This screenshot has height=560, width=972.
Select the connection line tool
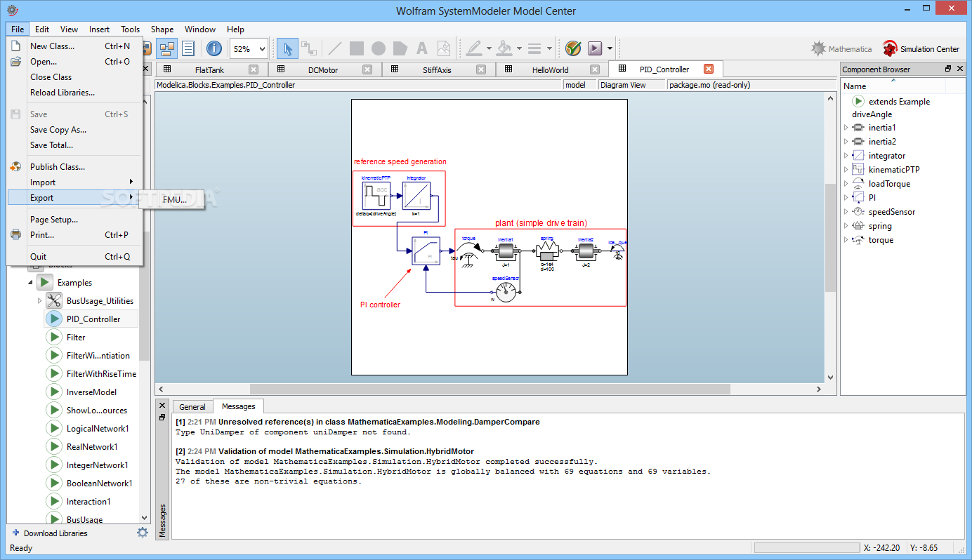click(x=308, y=48)
